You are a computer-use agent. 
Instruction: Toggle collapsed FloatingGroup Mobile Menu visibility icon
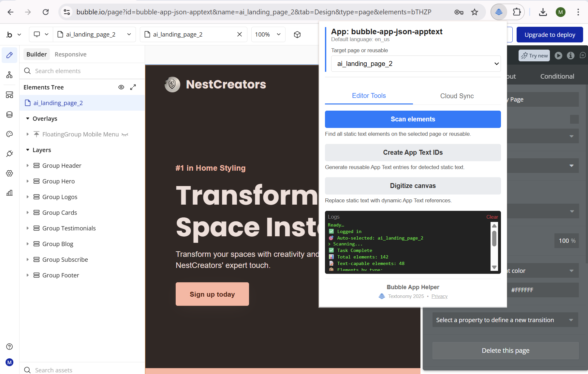pos(125,134)
